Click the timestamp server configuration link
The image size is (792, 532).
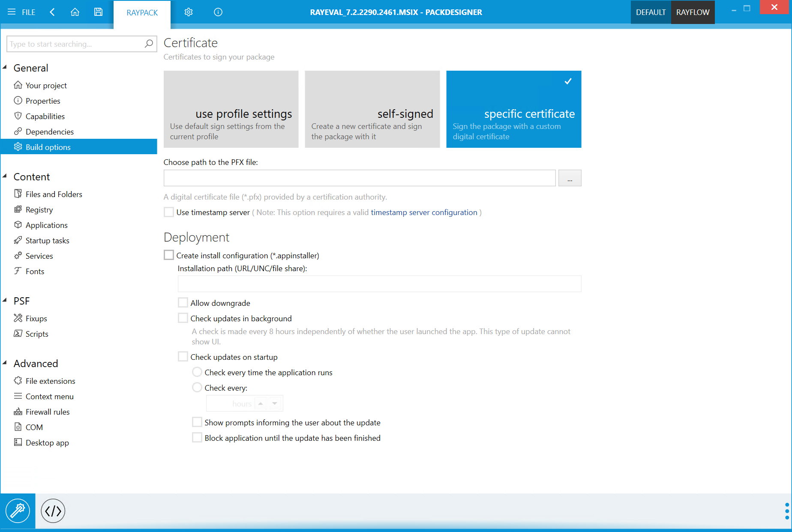(x=424, y=212)
